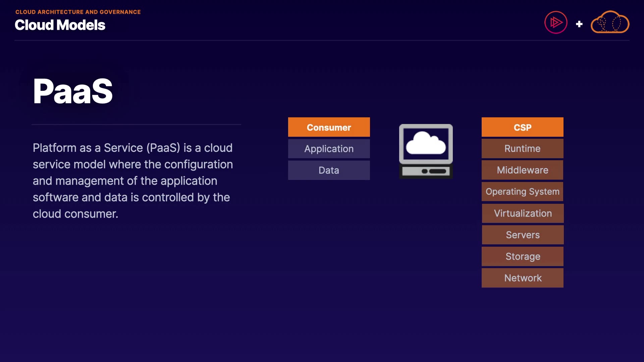This screenshot has width=644, height=362.
Task: Select the Storage layer box
Action: [523, 256]
